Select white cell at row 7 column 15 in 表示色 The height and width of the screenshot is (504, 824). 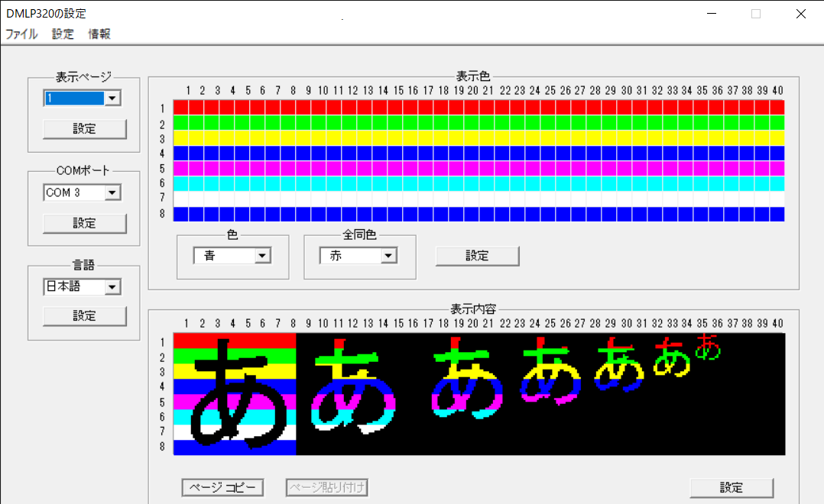tap(395, 199)
